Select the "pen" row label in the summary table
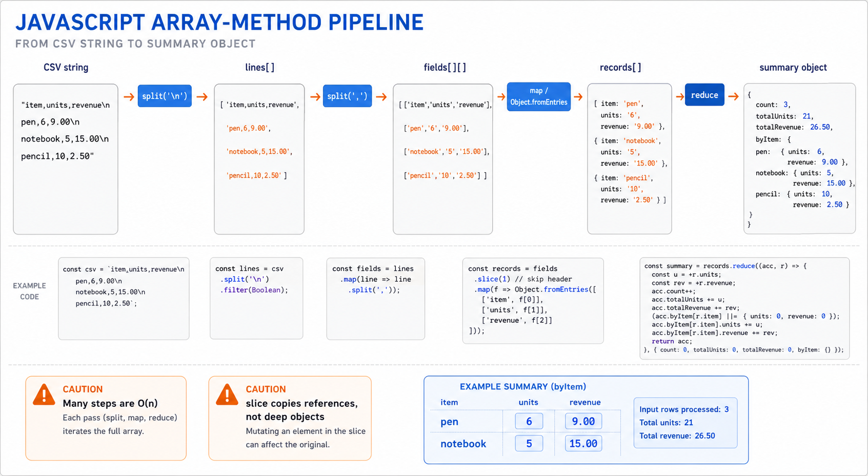This screenshot has height=476, width=868. (x=449, y=422)
